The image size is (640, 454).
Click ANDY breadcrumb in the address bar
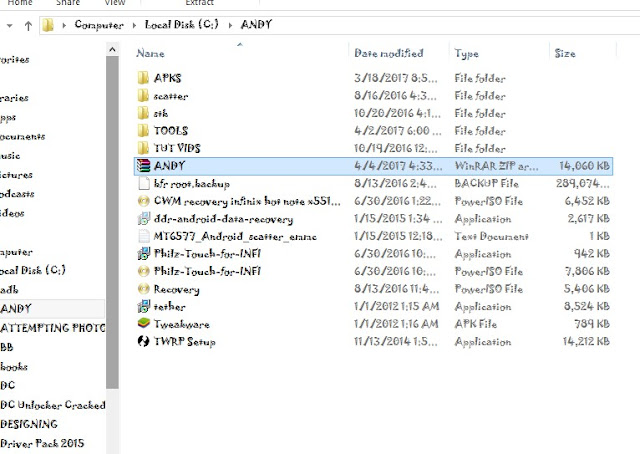pos(256,24)
